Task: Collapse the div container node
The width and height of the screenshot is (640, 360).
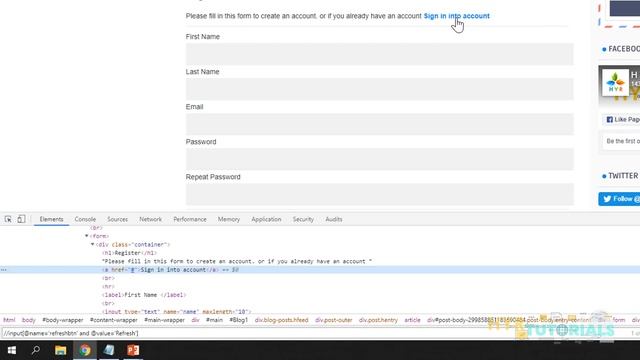Action: [x=92, y=244]
